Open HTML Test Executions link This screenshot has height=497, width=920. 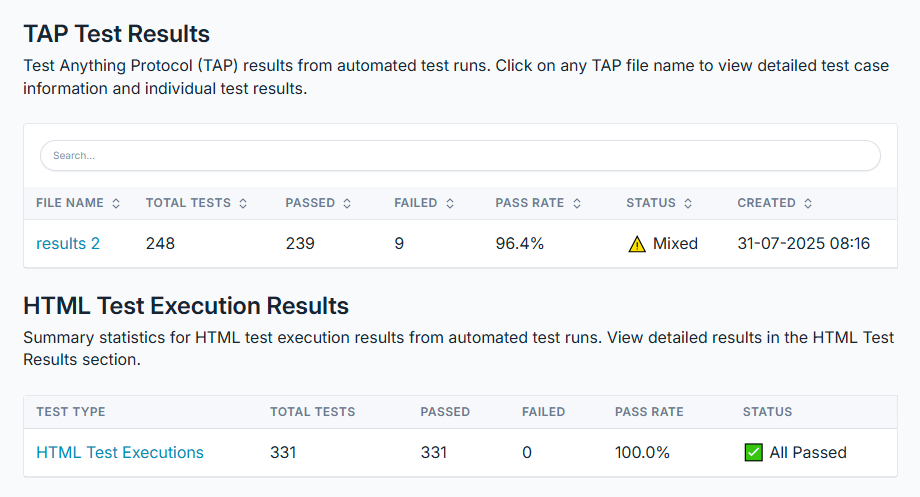tap(120, 452)
